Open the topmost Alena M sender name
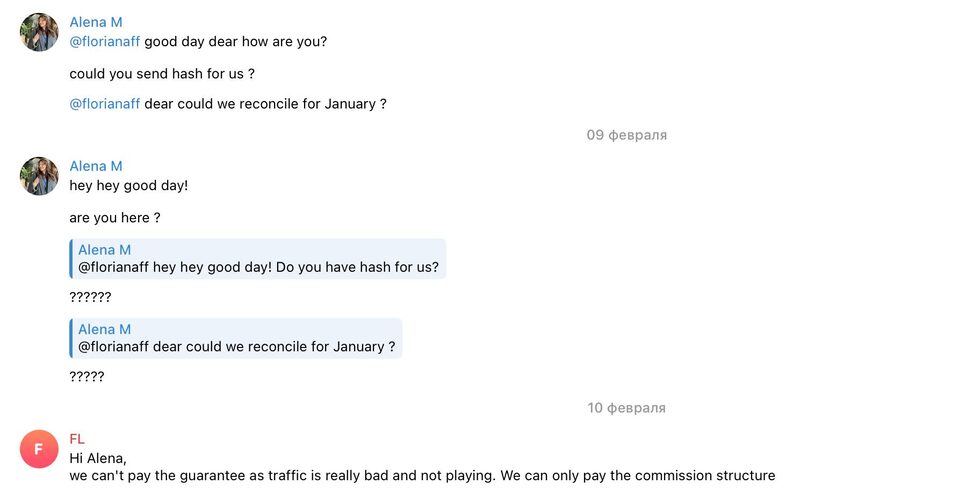 pos(96,22)
